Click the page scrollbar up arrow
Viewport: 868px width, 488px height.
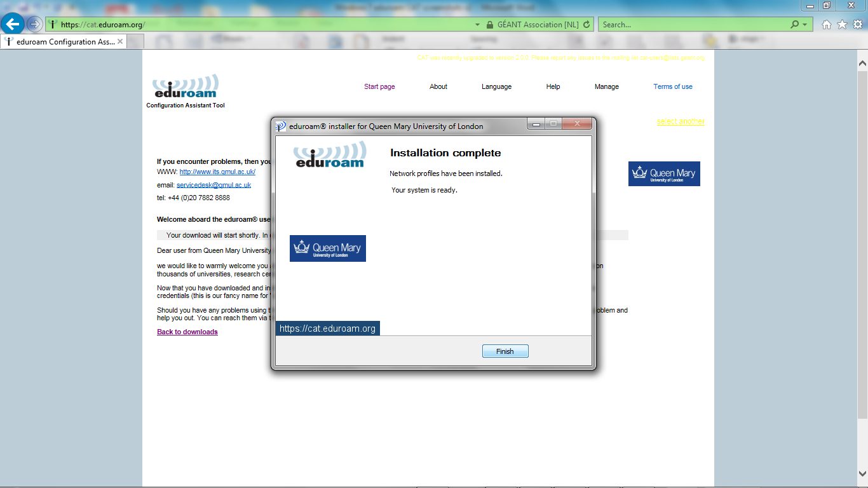pyautogui.click(x=862, y=64)
